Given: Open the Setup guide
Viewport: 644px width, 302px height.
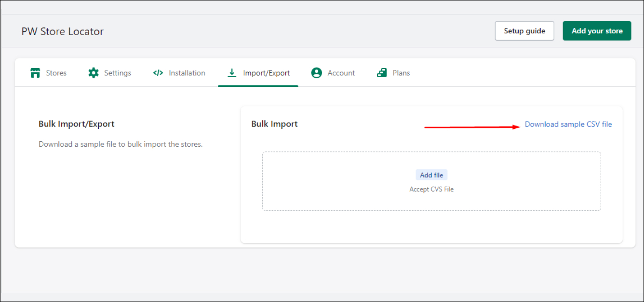Looking at the screenshot, I should 524,31.
